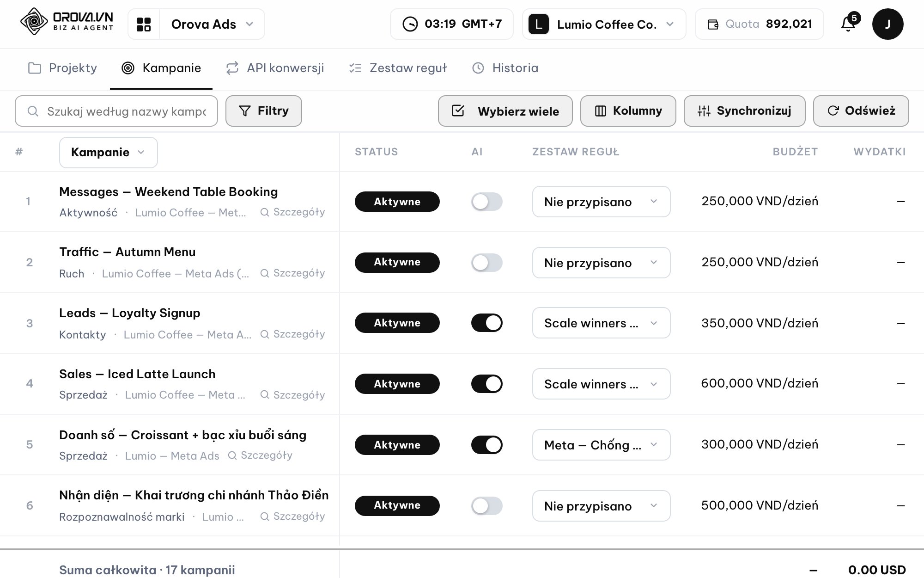
Task: Open Szczegóły for Traffic – Autumn Menu
Action: click(293, 273)
